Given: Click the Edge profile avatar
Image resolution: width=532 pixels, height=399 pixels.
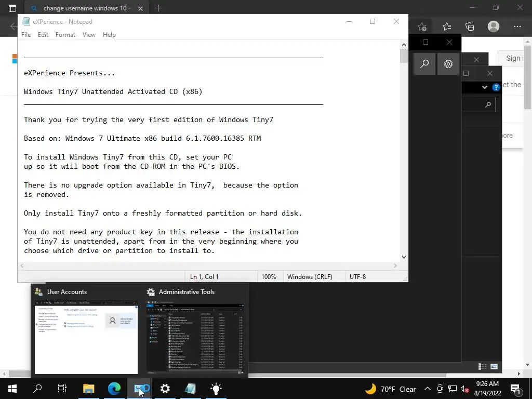Looking at the screenshot, I should (494, 26).
